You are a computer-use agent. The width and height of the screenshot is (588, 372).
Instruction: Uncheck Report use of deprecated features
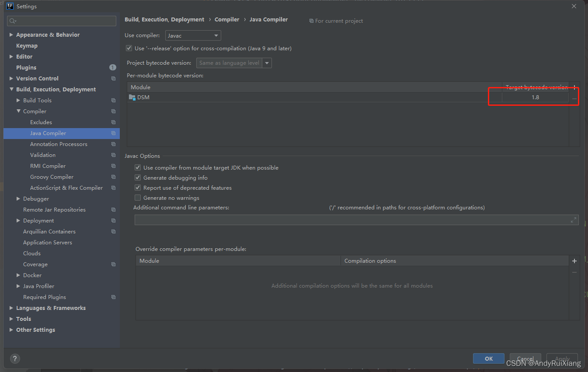138,188
